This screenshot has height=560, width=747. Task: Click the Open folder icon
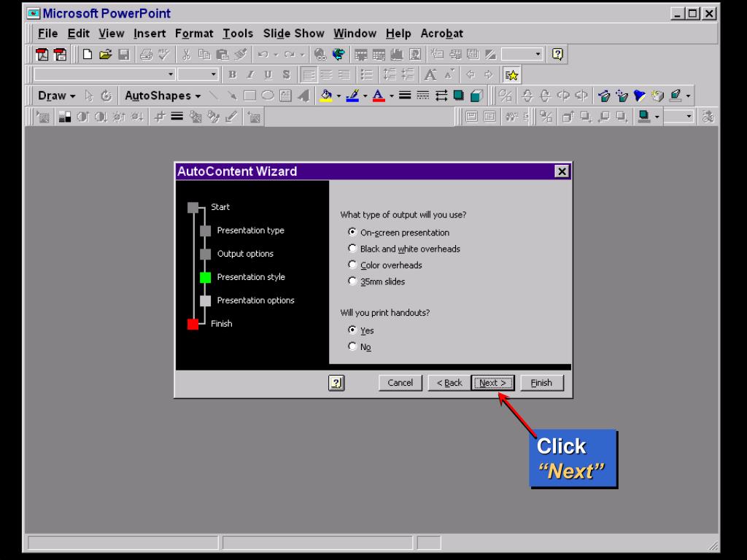point(105,54)
